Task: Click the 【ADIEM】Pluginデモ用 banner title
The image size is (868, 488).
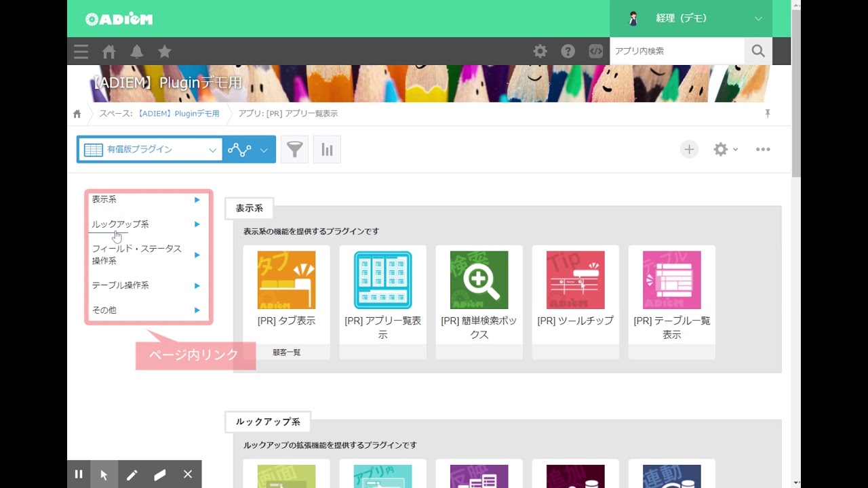Action: coord(166,83)
